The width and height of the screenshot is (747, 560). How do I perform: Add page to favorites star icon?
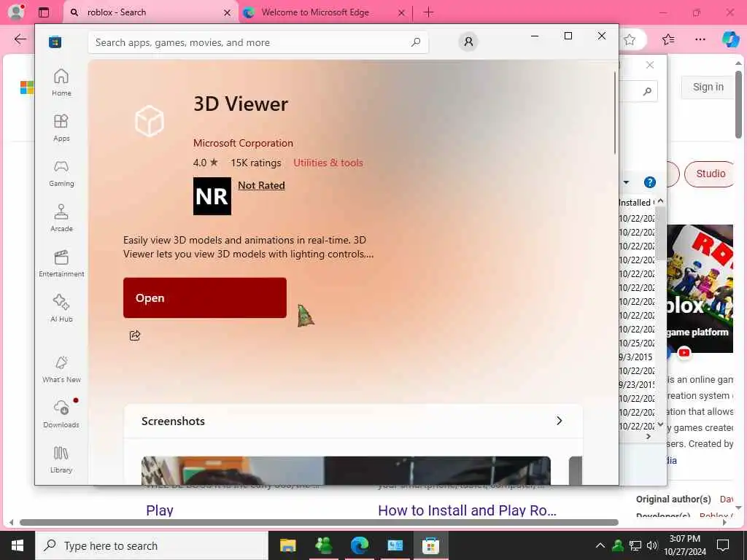630,39
